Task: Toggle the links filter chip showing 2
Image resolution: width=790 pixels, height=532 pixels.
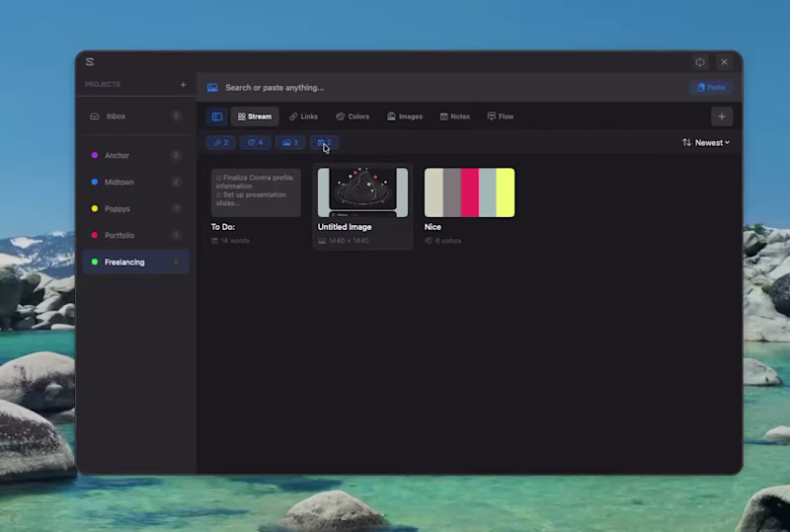Action: pos(221,142)
